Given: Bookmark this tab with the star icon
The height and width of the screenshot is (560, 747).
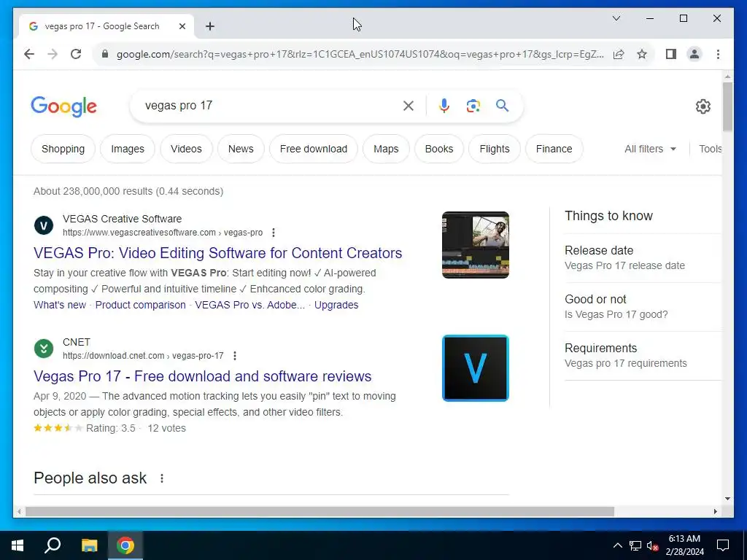Looking at the screenshot, I should [642, 54].
